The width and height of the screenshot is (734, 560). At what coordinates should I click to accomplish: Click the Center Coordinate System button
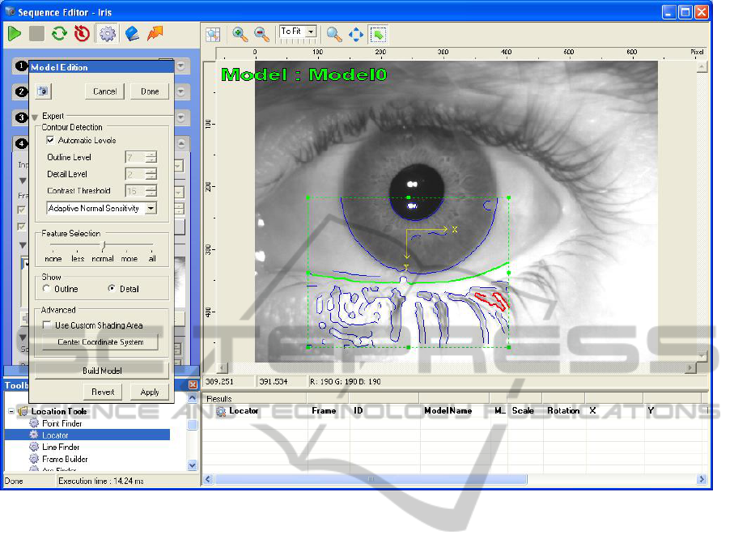tap(100, 342)
